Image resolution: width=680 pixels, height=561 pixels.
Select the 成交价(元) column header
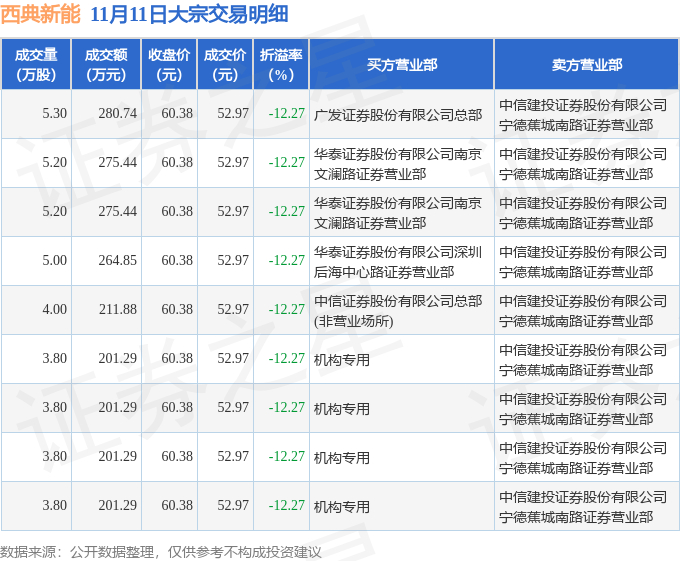pos(225,65)
